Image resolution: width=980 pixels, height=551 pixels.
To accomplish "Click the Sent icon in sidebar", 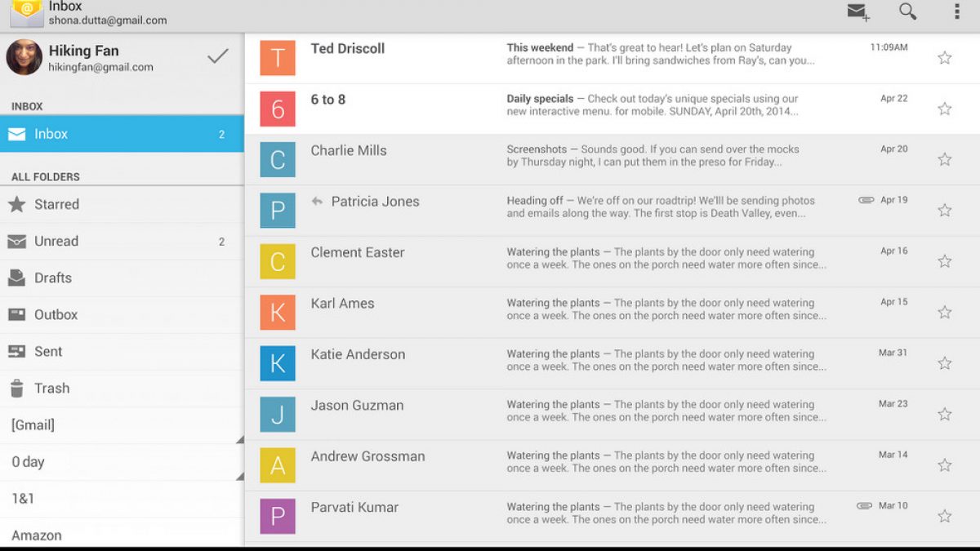I will pyautogui.click(x=16, y=351).
